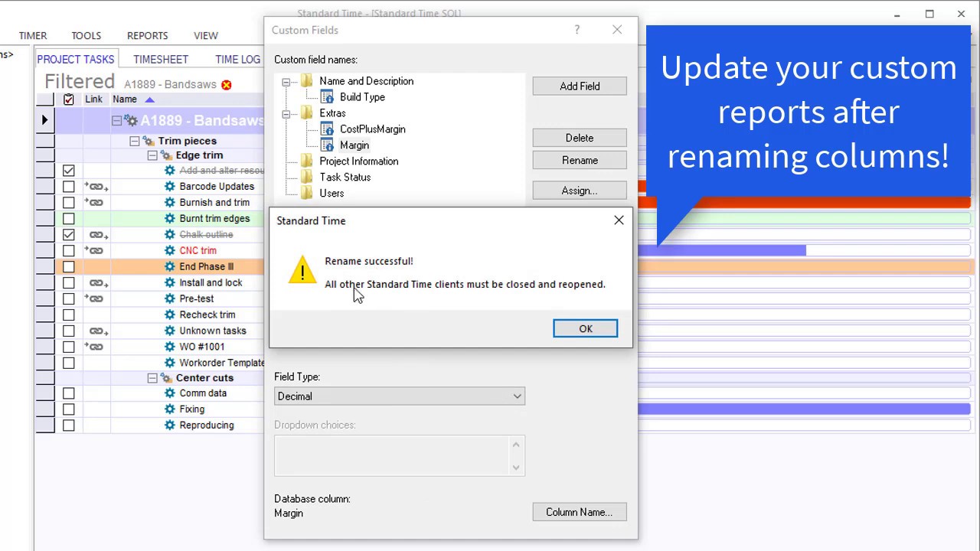The width and height of the screenshot is (980, 551).
Task: Click the gear icon beside Comm data
Action: point(170,393)
